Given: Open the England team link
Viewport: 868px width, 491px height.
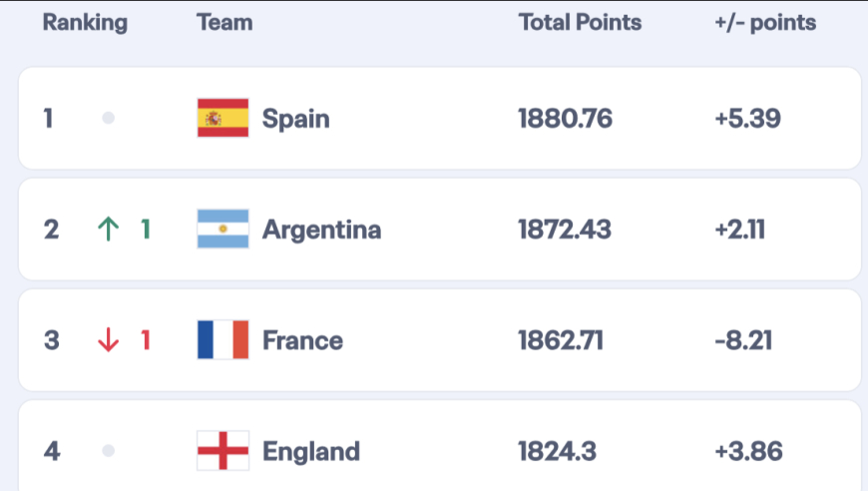Looking at the screenshot, I should coord(310,451).
